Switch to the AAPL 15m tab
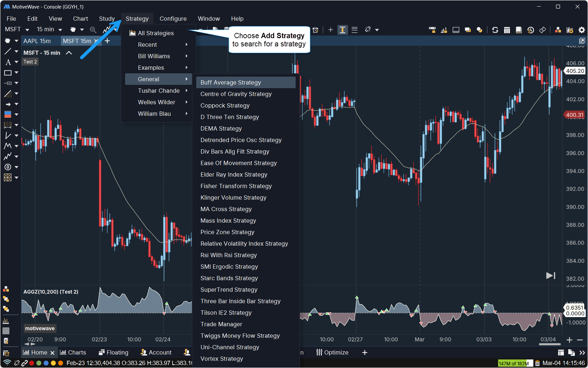The width and height of the screenshot is (588, 368). [x=37, y=41]
